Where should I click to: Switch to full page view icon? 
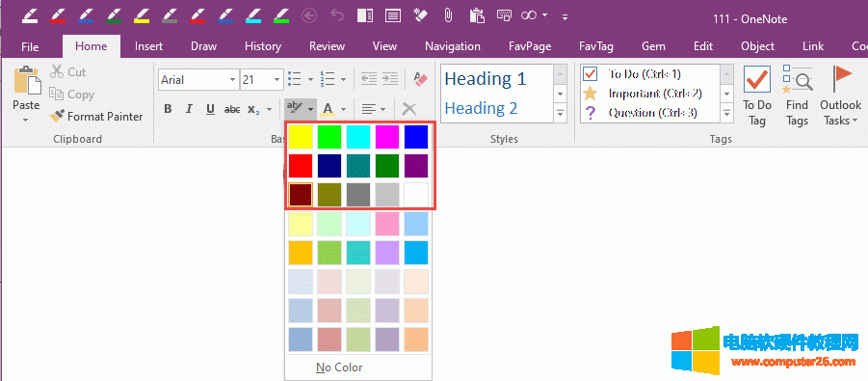(x=393, y=15)
